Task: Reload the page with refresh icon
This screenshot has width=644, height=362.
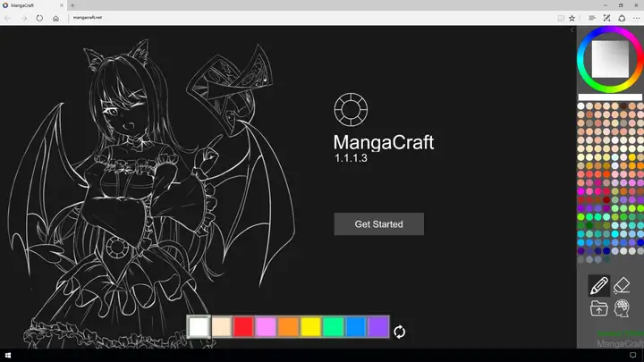Action: (39, 18)
